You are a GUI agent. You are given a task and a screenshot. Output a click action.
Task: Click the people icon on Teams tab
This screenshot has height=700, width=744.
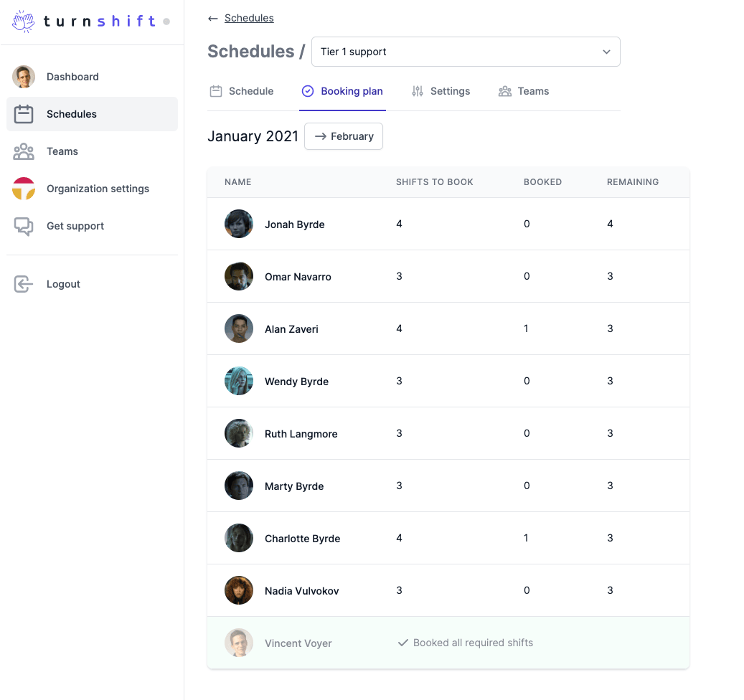coord(505,91)
